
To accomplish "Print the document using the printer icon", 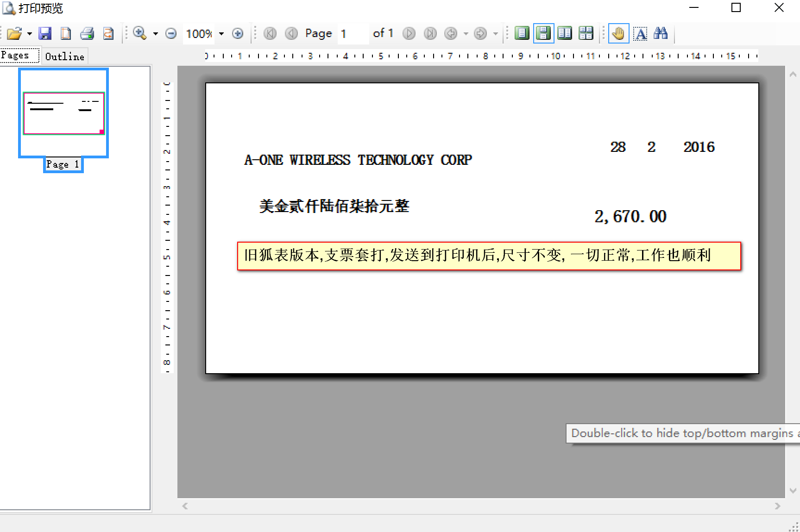I will (x=87, y=33).
